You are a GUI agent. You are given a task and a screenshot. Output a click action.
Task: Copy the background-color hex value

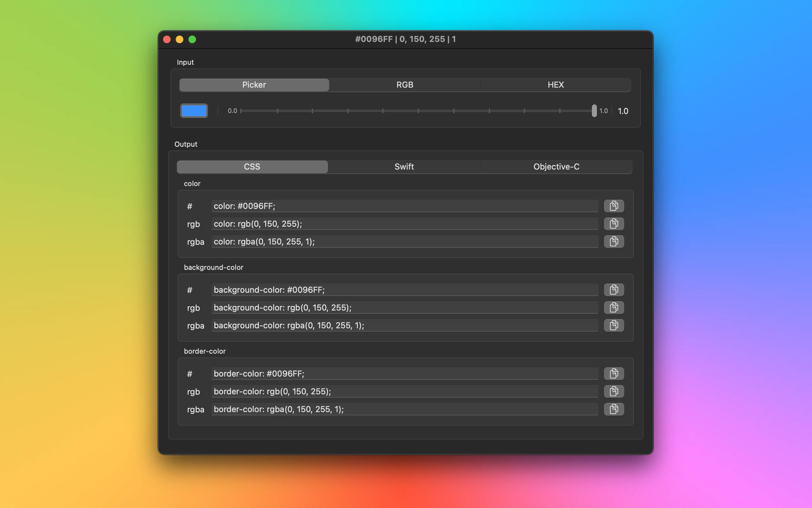coord(614,290)
